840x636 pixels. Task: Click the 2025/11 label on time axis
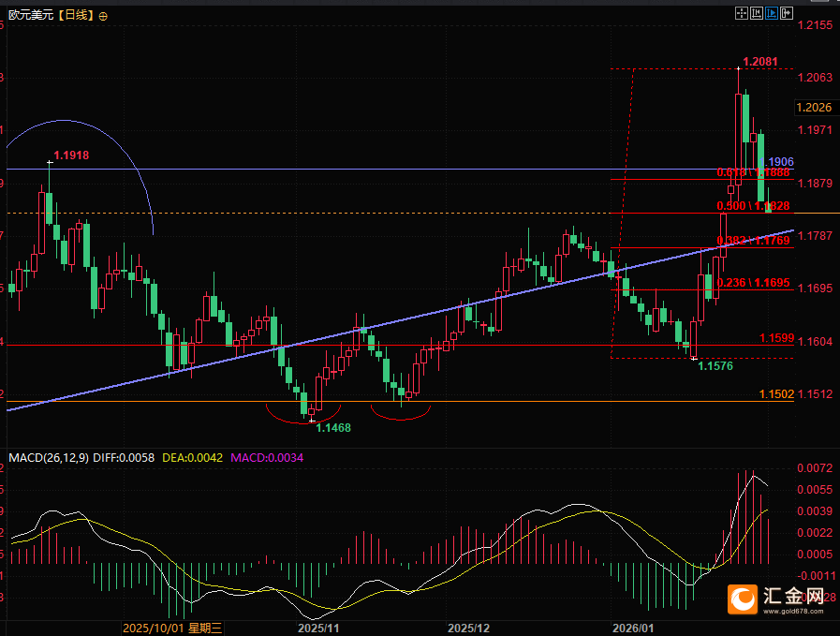[317, 628]
